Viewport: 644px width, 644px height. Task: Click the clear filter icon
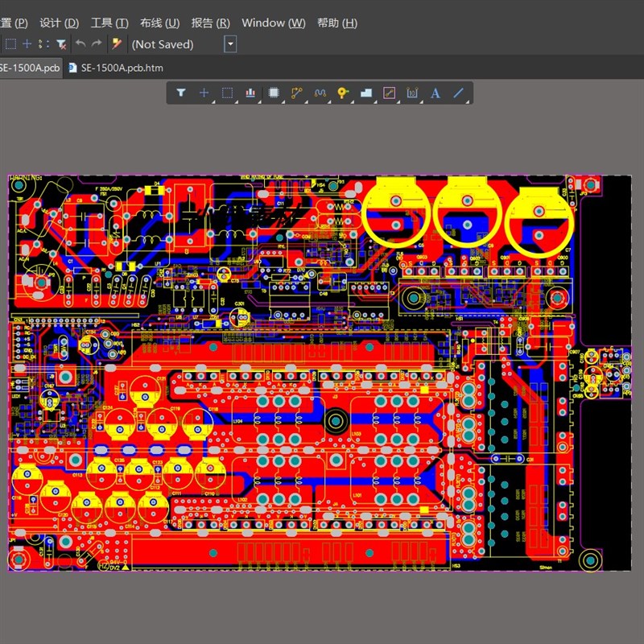click(60, 44)
